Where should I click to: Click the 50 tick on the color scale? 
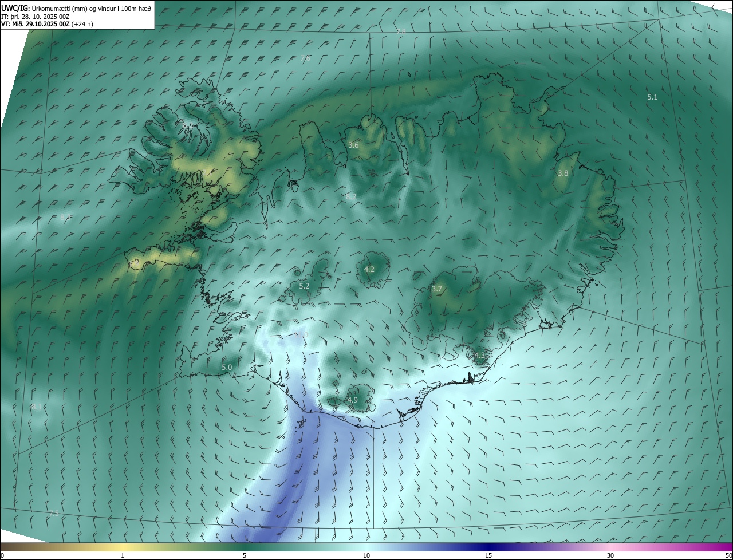coord(728,556)
